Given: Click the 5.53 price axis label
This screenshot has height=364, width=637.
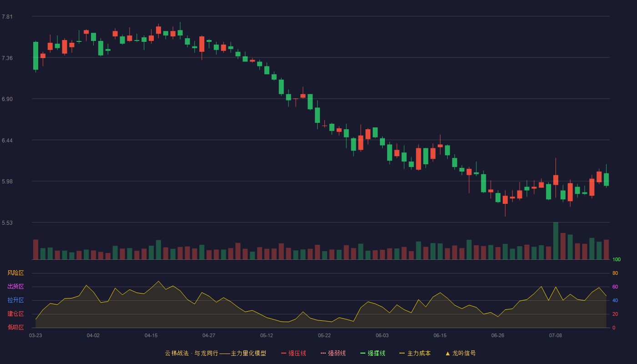Looking at the screenshot, I should click(7, 223).
